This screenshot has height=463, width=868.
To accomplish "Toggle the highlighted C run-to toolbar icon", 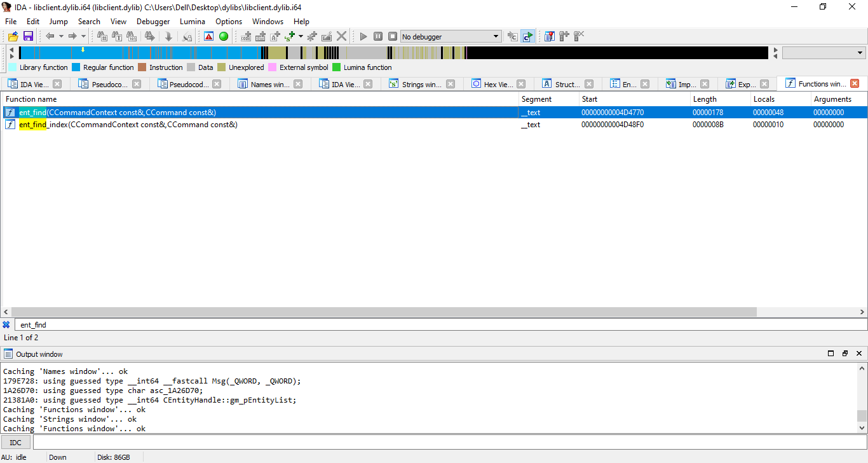I will tap(528, 36).
